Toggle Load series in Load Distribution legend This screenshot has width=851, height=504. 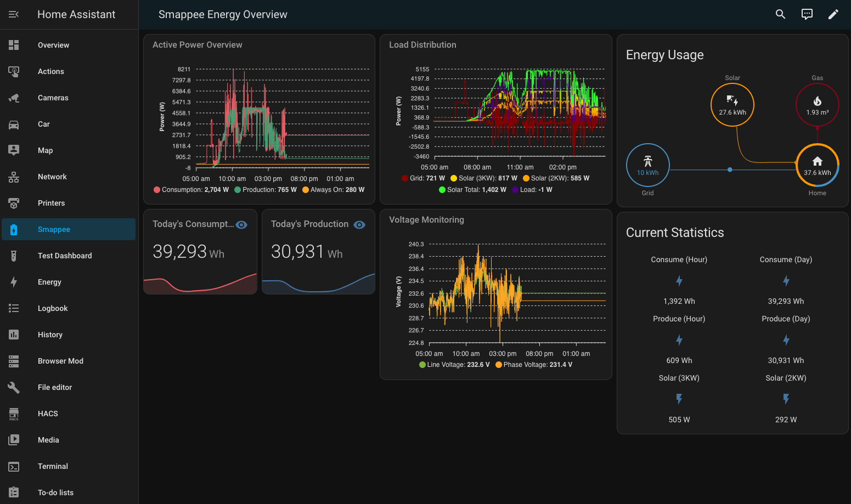pos(532,190)
